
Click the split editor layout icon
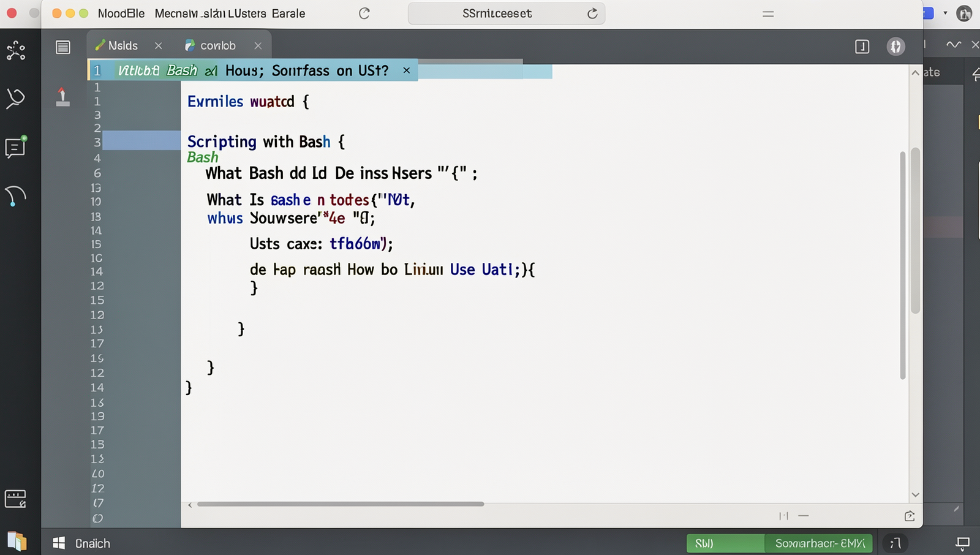(862, 47)
